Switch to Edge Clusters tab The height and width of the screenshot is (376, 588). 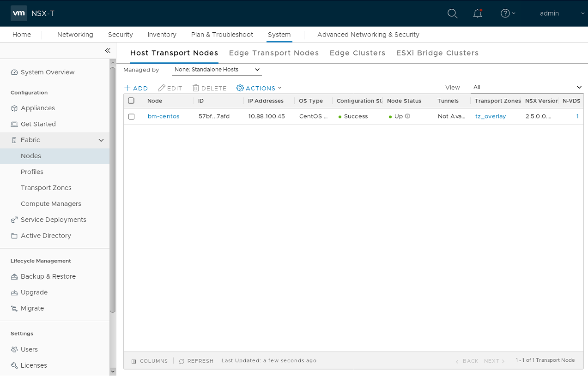pos(358,53)
